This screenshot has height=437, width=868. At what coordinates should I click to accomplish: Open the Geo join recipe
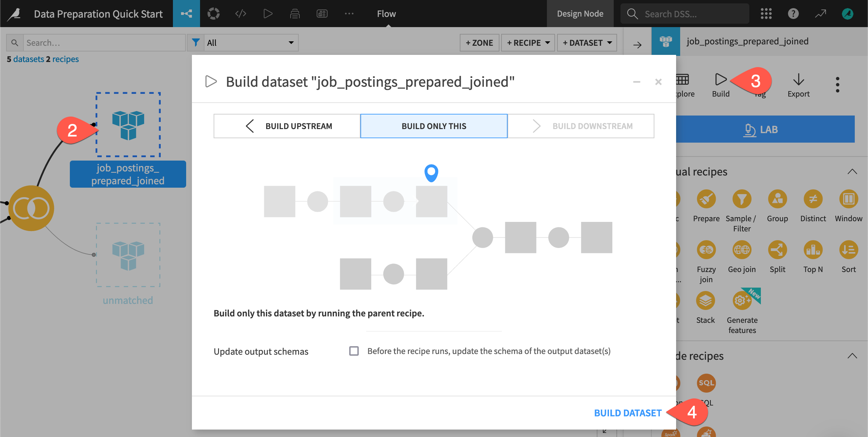click(742, 250)
